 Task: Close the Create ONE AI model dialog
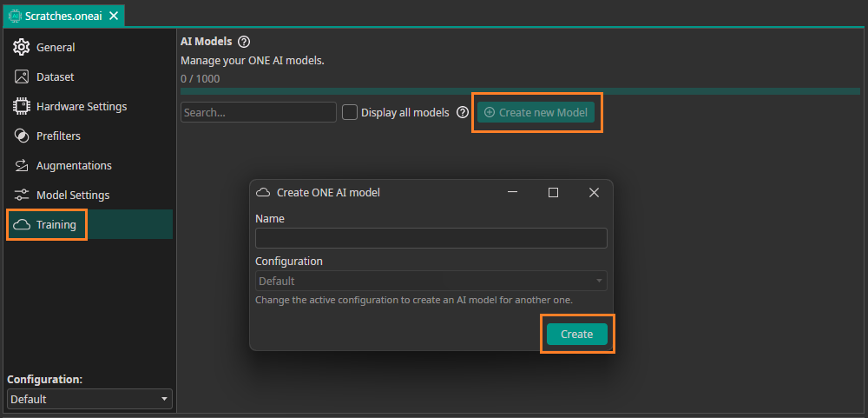tap(594, 192)
